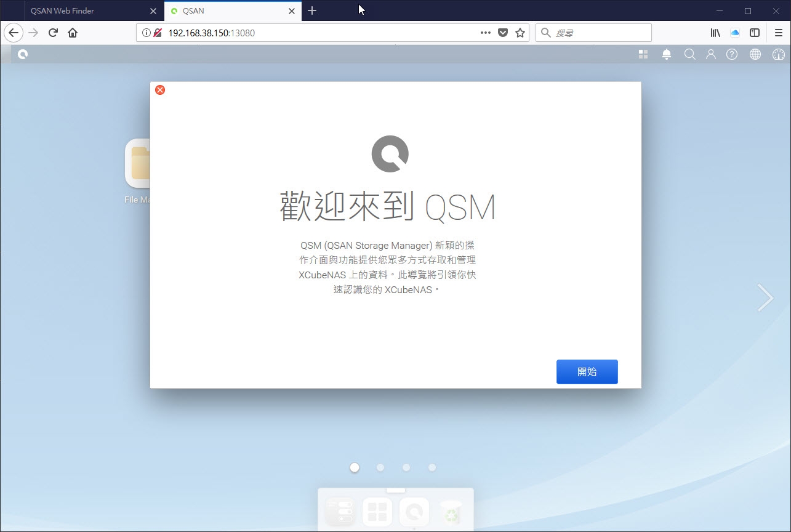
Task: Open the QSAN logo icon in dock
Action: tap(414, 512)
